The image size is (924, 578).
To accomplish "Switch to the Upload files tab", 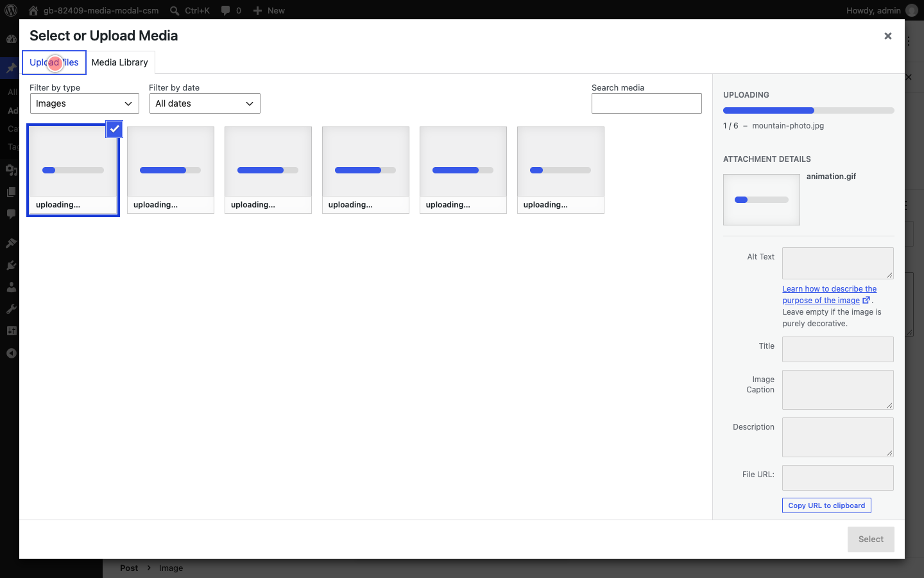I will [x=55, y=62].
